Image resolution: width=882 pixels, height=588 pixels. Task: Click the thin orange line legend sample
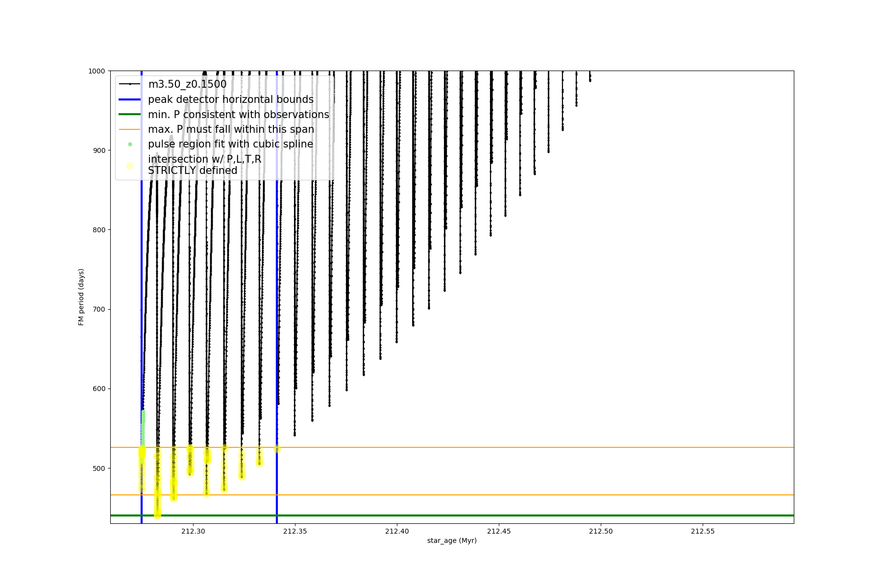[x=130, y=129]
